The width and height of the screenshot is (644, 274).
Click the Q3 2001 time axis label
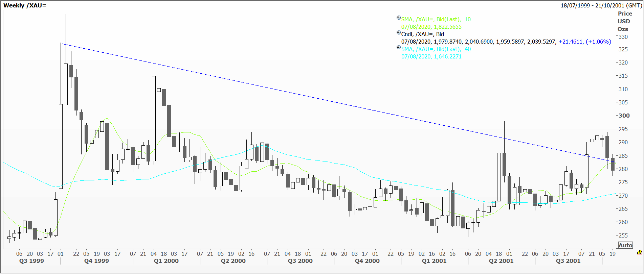pyautogui.click(x=568, y=261)
